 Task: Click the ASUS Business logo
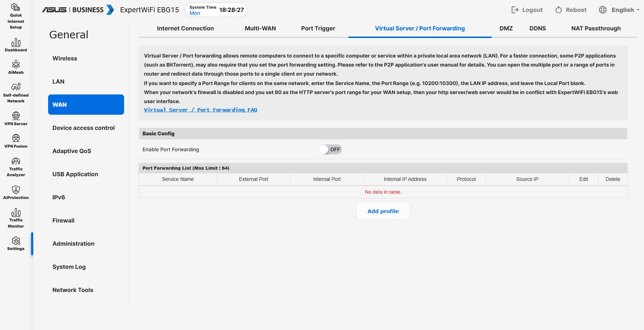[78, 10]
